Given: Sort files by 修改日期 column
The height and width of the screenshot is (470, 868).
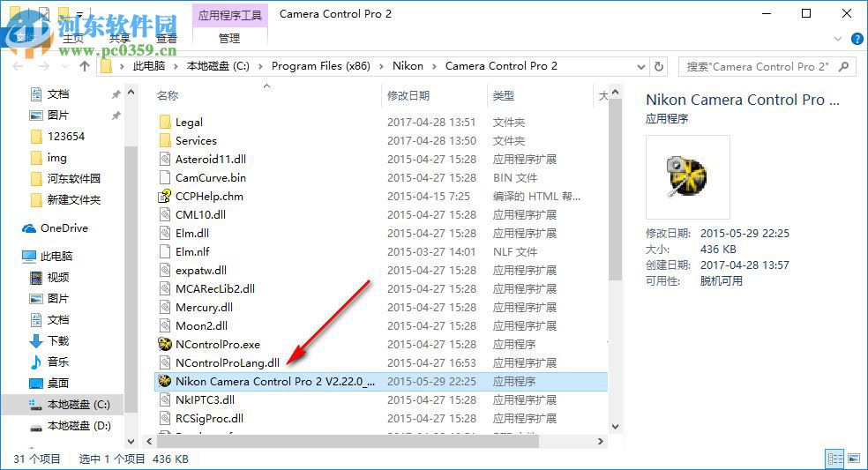Looking at the screenshot, I should [408, 96].
